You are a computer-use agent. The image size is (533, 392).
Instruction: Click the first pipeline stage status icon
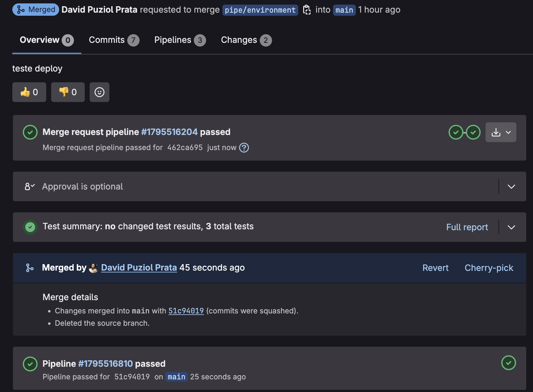point(456,132)
